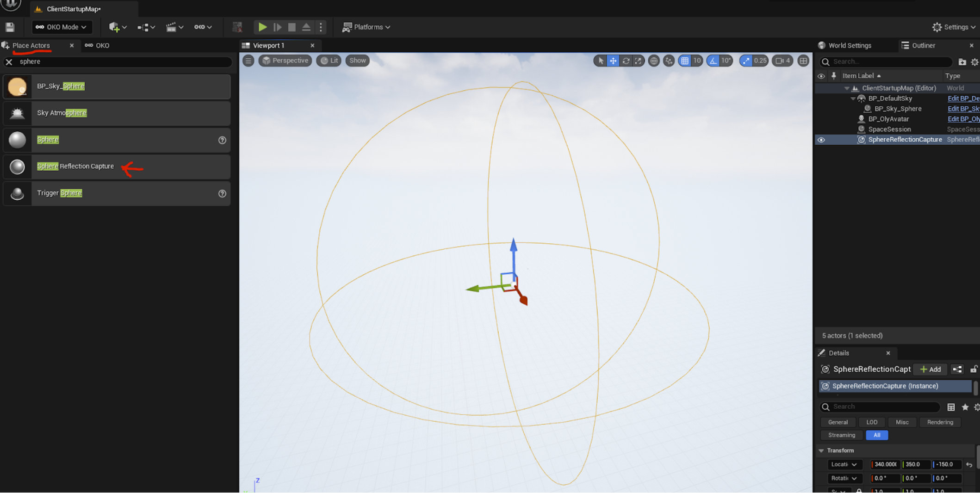The height and width of the screenshot is (493, 980).
Task: Save the current level with the disk icon
Action: click(x=10, y=27)
